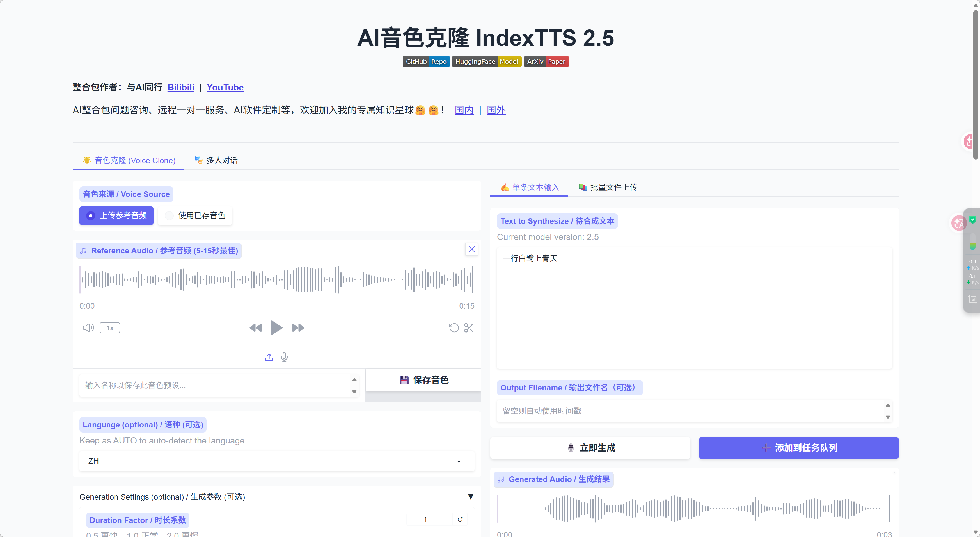Select the 上传参考音频 radio option

point(116,216)
